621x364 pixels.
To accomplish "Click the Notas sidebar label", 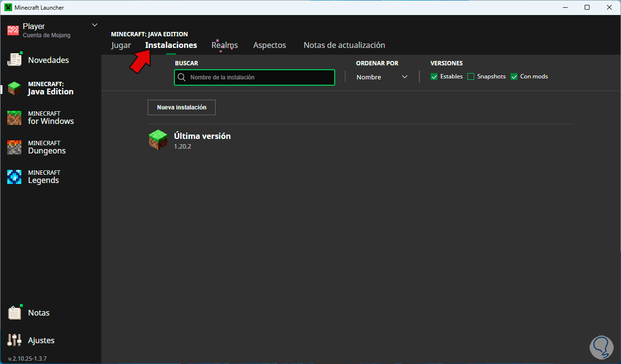I will [x=39, y=313].
